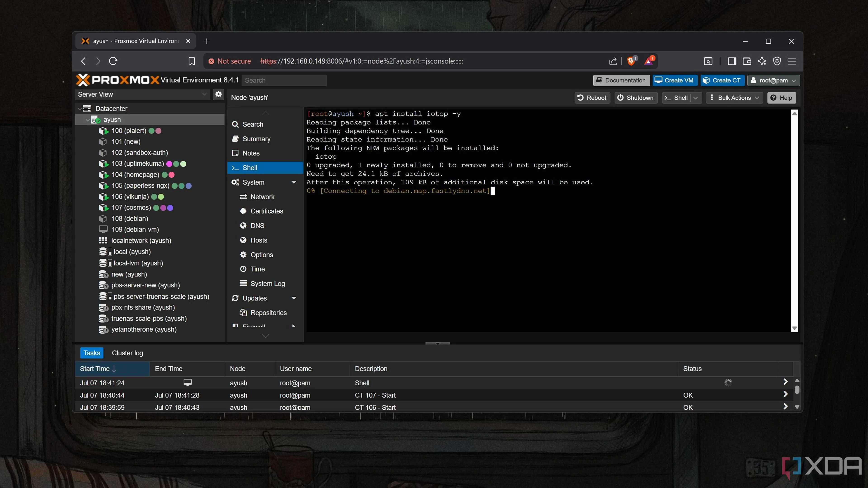Reload the page with the refresh icon
The height and width of the screenshot is (488, 868).
113,61
